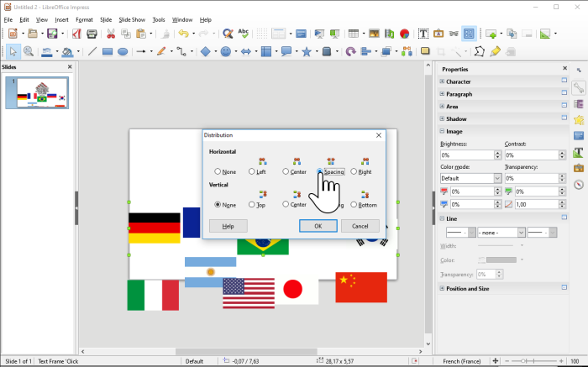Click the Fontwork text icon
588x367 pixels.
click(438, 34)
